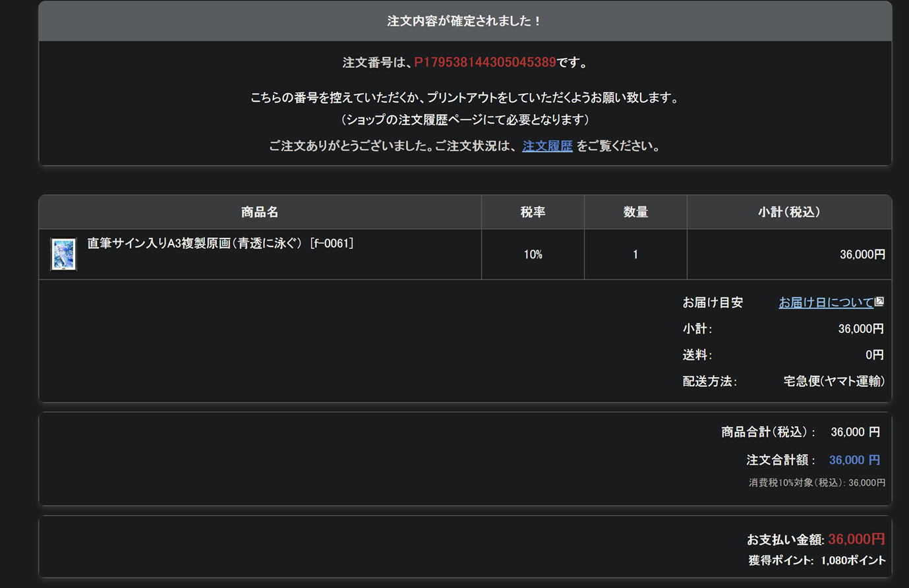Click the quantity value 1 cell

[x=635, y=254]
